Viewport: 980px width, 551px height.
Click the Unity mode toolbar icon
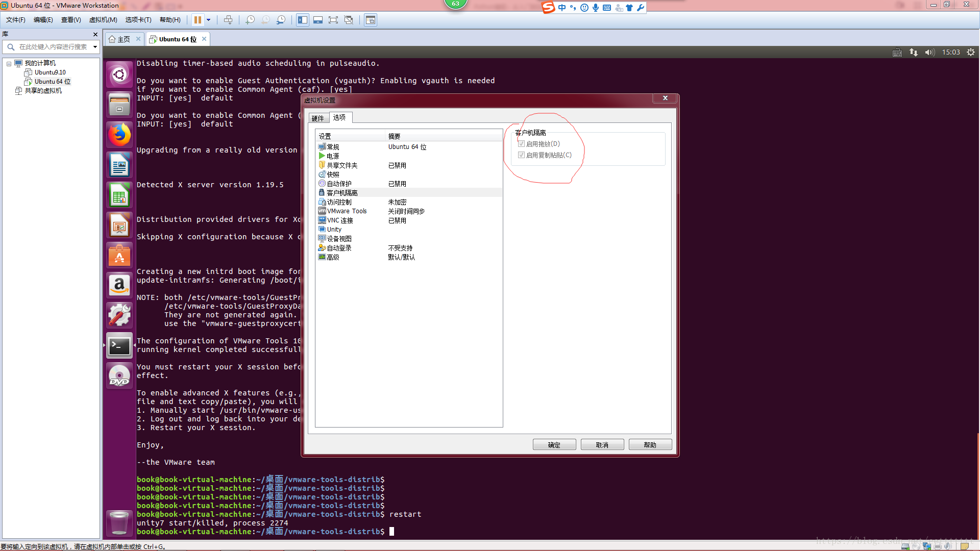pyautogui.click(x=349, y=20)
